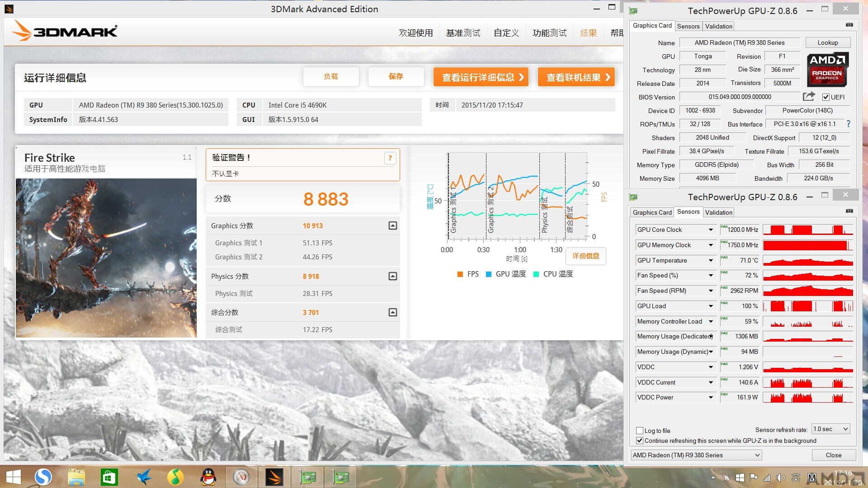The image size is (868, 488).
Task: Open the 自定义 tab
Action: coord(506,33)
